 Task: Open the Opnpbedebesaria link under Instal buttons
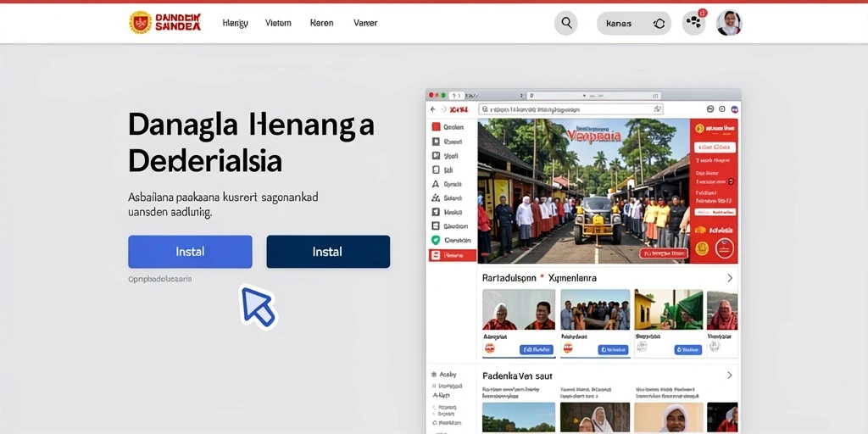[x=160, y=280]
